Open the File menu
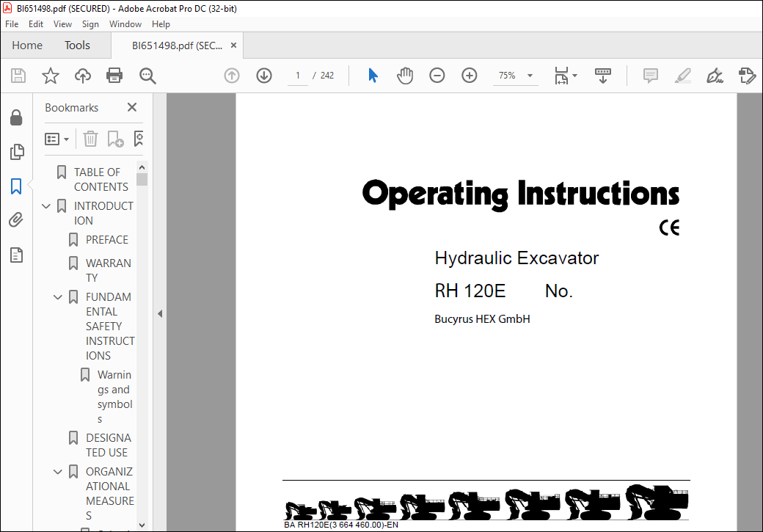This screenshot has height=532, width=763. [x=12, y=24]
